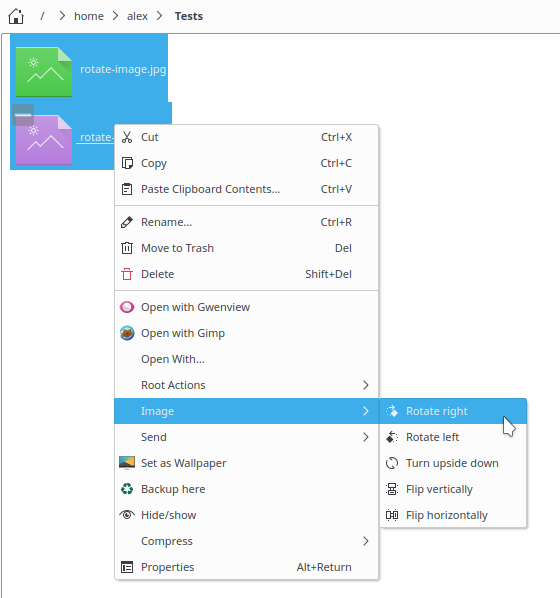The image size is (560, 598).
Task: Select Hide/show menu entry
Action: click(x=246, y=514)
